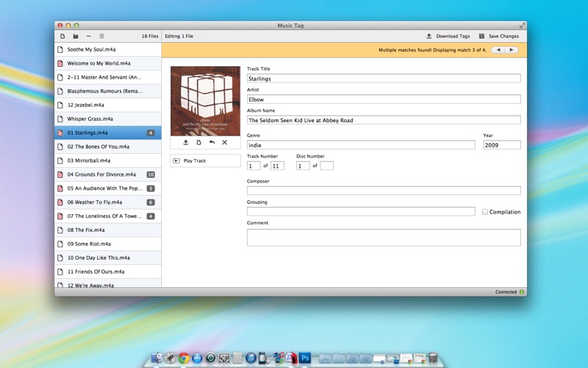Show the previous match with left arrow
Screen dimensions: 588x368
pos(498,50)
